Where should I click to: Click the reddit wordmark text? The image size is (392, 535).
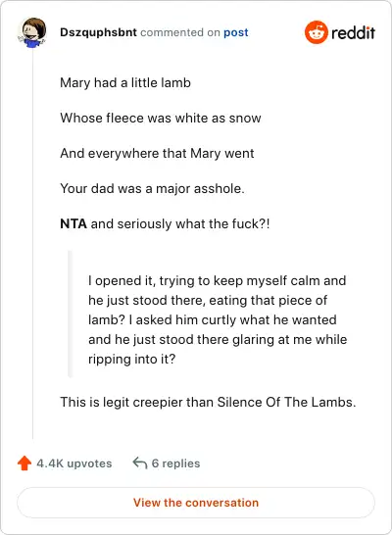click(353, 32)
